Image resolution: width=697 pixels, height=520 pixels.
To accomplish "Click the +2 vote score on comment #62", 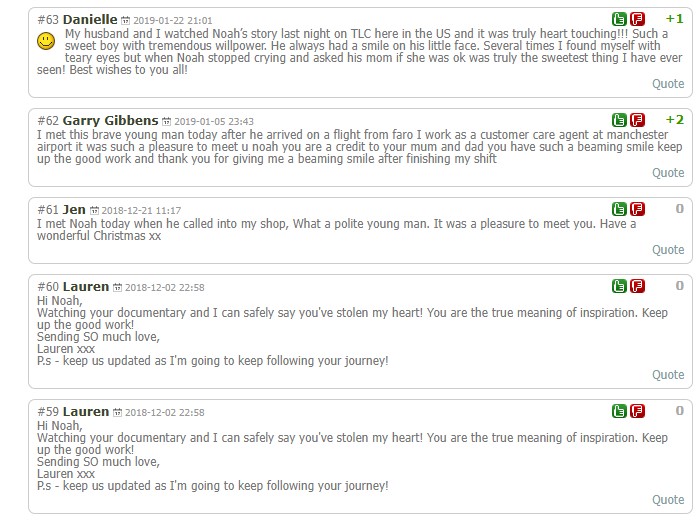I will [674, 120].
